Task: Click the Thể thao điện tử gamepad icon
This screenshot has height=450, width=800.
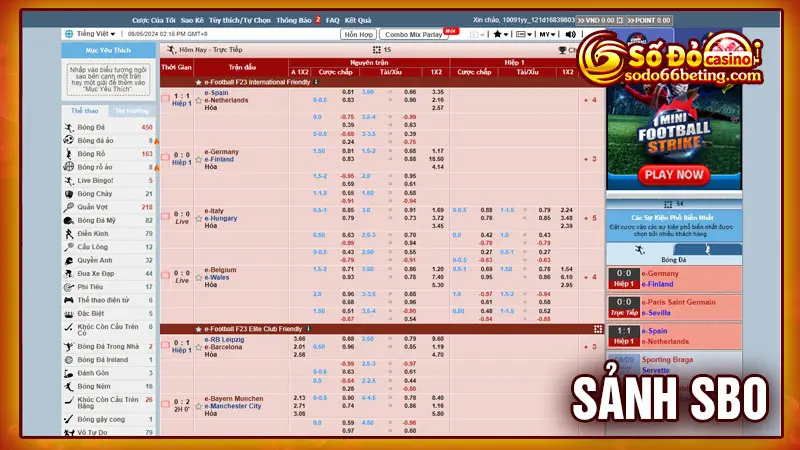Action: (x=67, y=299)
